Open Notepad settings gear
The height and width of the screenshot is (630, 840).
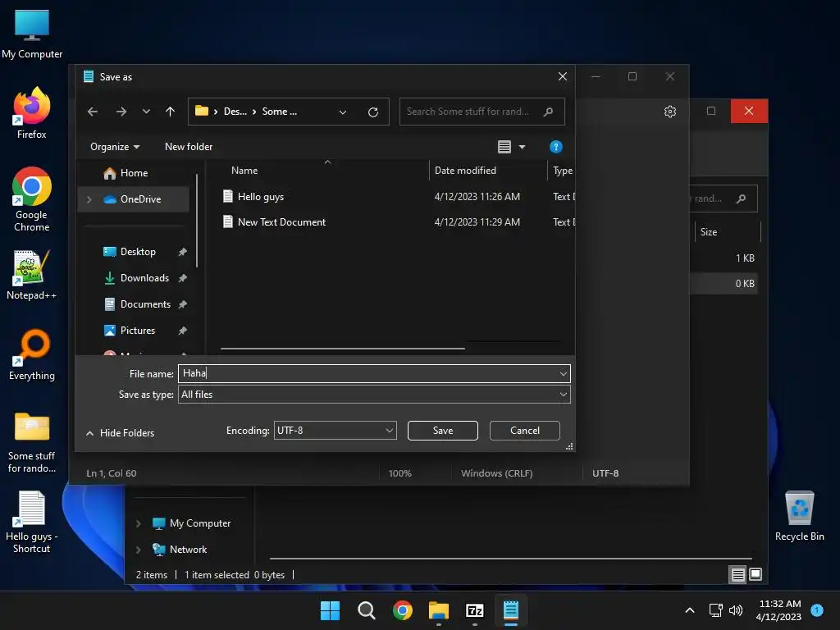click(x=669, y=112)
